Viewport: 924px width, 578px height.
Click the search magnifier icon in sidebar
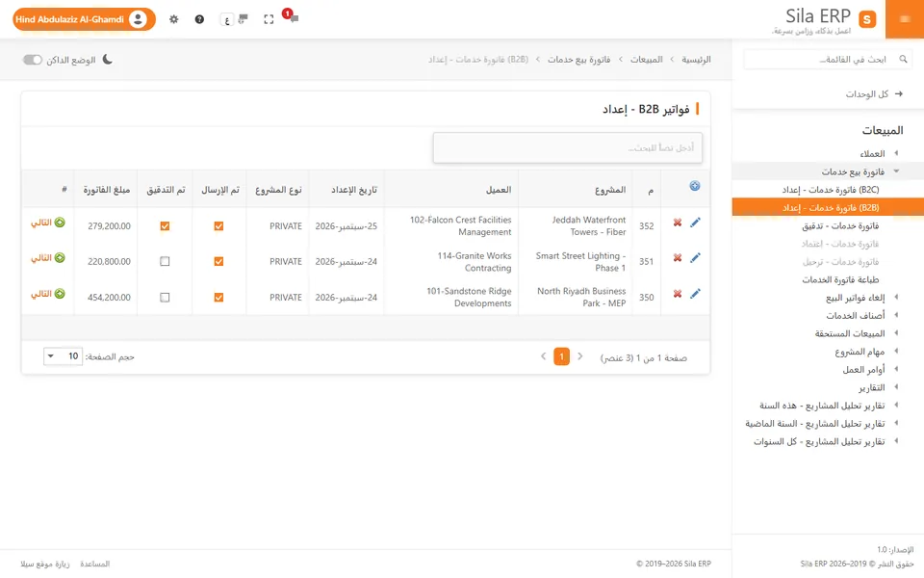point(903,59)
